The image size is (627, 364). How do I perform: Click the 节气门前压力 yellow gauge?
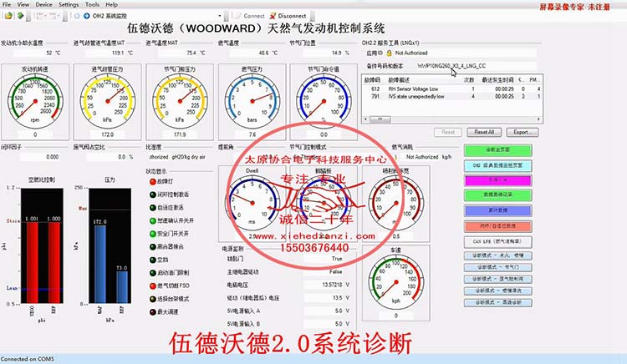(x=180, y=101)
